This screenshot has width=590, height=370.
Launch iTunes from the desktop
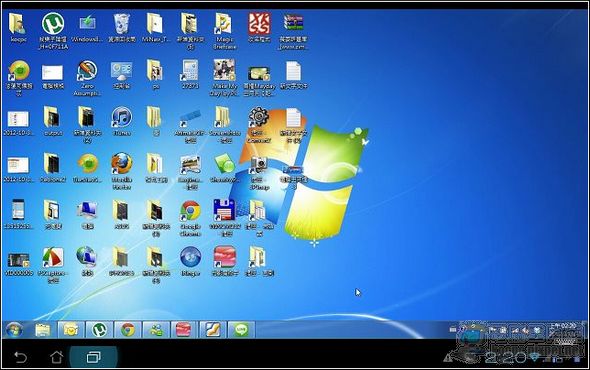(122, 117)
